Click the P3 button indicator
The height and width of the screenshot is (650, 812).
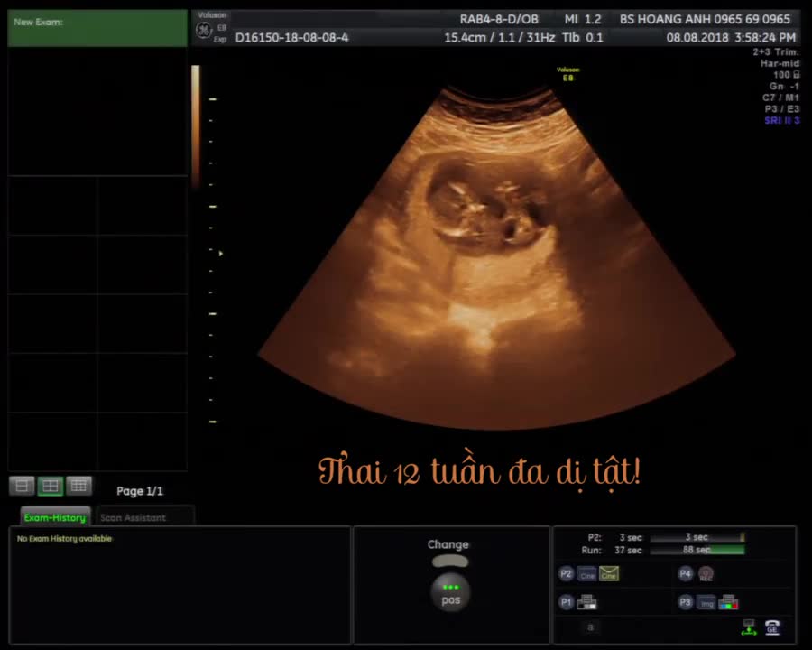pos(685,602)
